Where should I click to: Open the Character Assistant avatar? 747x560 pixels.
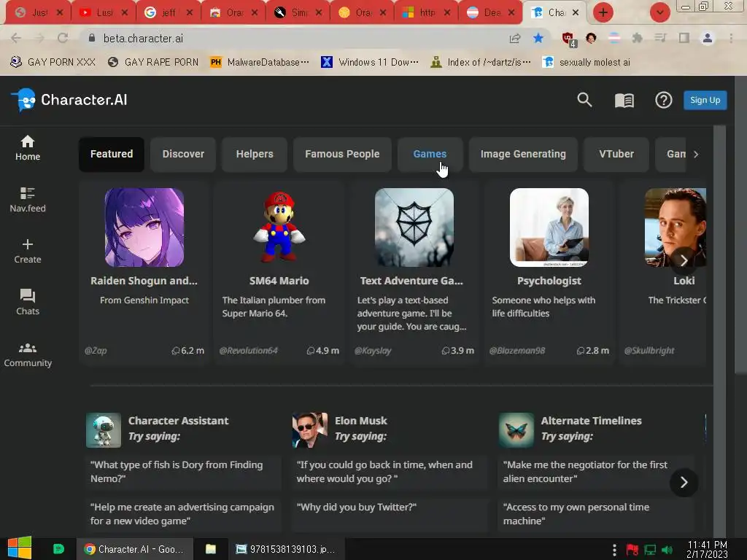pyautogui.click(x=104, y=430)
